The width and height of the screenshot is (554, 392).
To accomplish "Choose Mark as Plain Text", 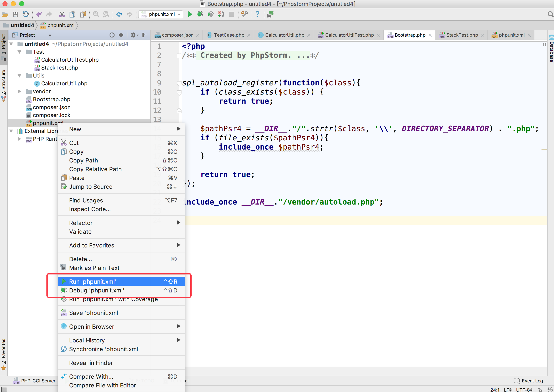I will (x=121, y=268).
